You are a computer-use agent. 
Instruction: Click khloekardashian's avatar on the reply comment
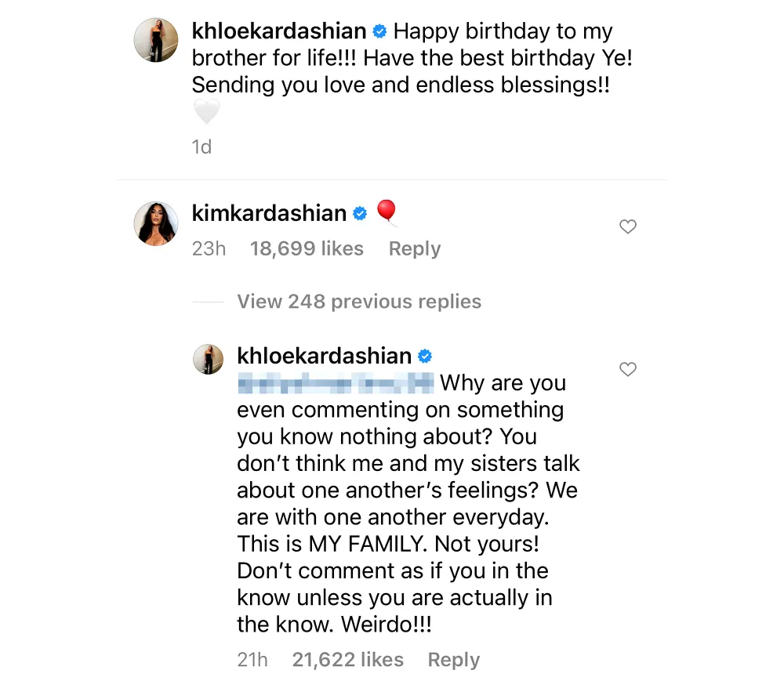pyautogui.click(x=208, y=359)
